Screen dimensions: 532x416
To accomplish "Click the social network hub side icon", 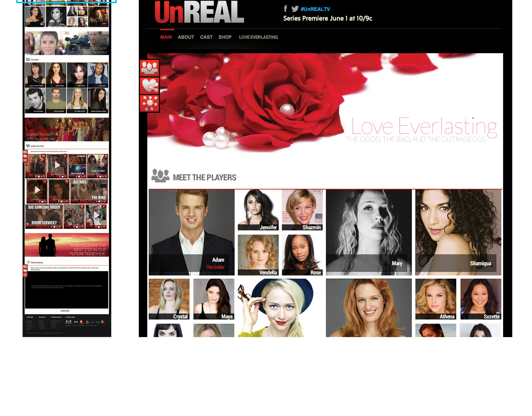I will [x=150, y=103].
